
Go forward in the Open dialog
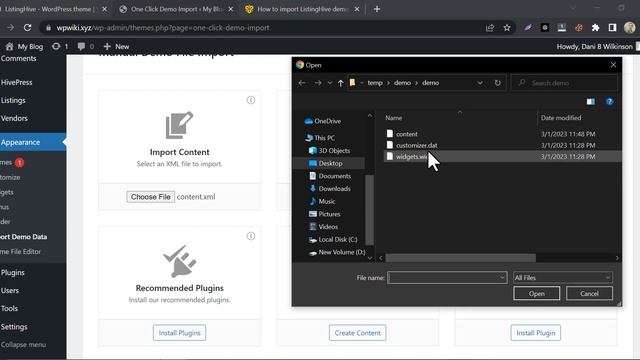click(x=318, y=83)
